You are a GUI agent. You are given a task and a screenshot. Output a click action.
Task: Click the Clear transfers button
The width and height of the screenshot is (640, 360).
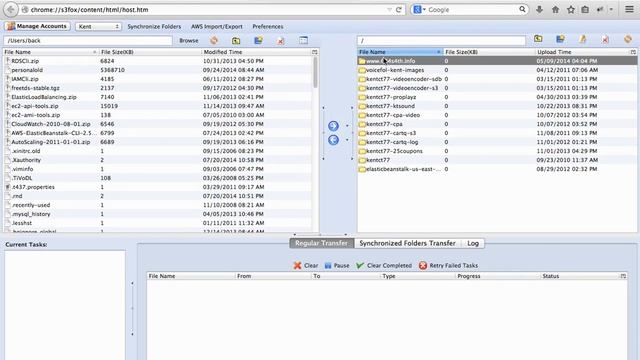click(x=306, y=265)
